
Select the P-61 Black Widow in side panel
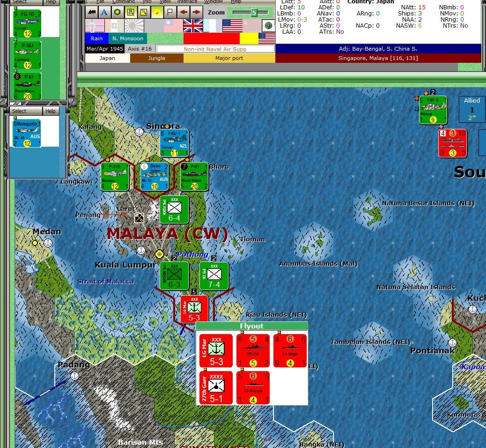pyautogui.click(x=27, y=86)
